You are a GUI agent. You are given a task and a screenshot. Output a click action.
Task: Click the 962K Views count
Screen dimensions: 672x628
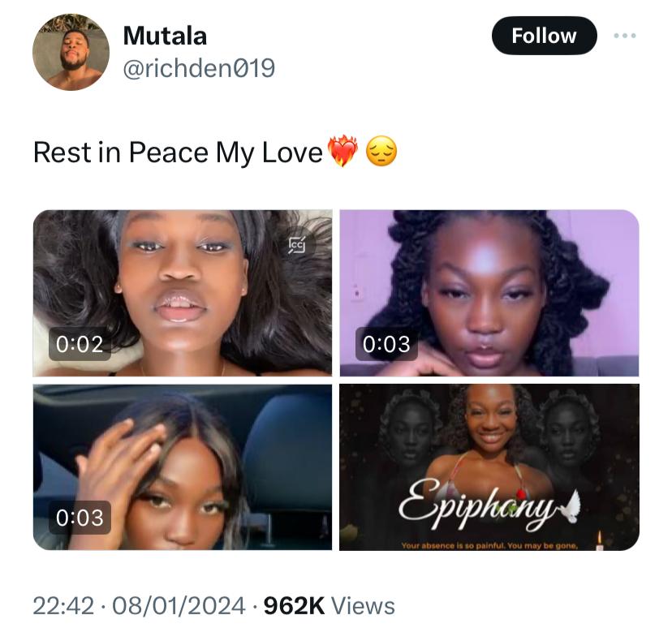(x=328, y=605)
